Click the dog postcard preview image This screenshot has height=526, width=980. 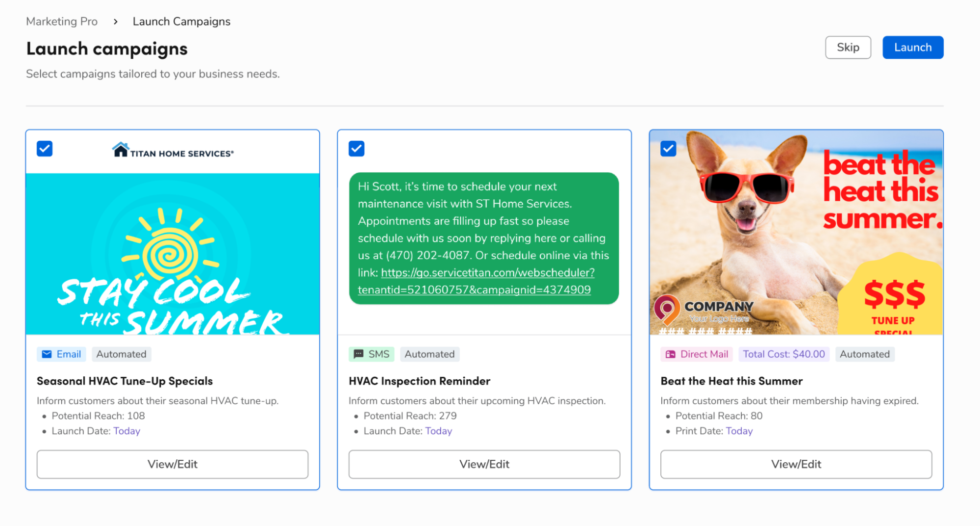coord(796,233)
